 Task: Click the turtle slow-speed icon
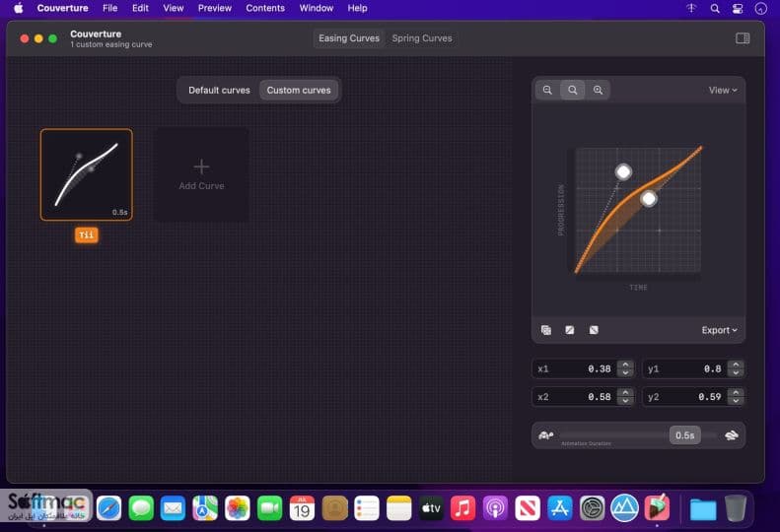coord(545,435)
